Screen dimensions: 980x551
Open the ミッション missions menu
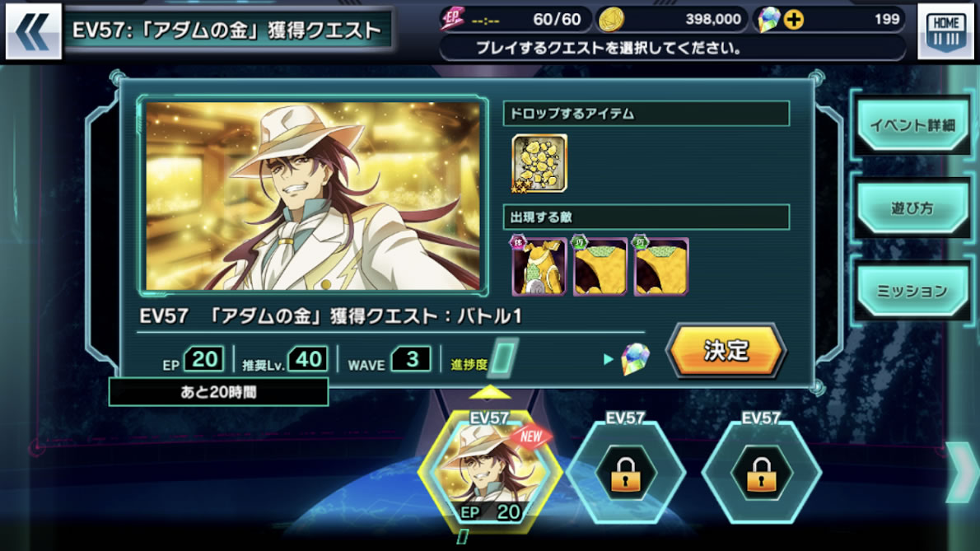tap(912, 291)
